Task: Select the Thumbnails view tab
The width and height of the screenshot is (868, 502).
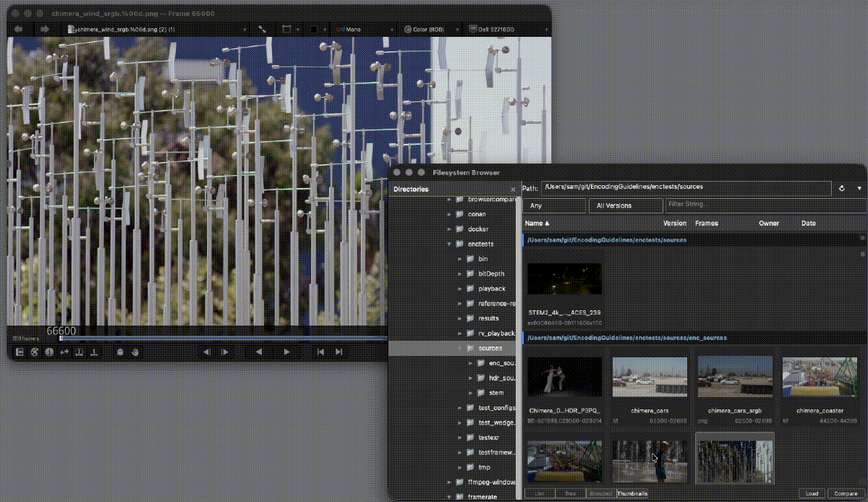Action: pos(632,493)
